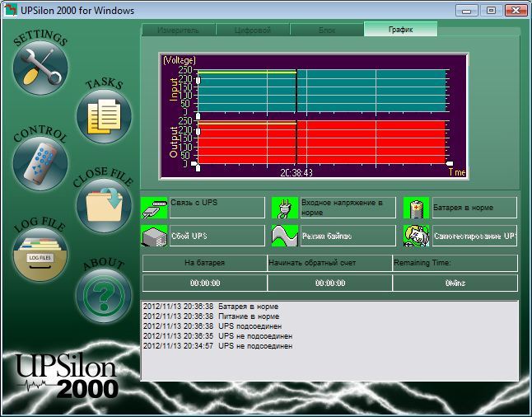532x417 pixels.
Task: Select log entry 'UPS подсоединен'
Action: click(x=212, y=326)
